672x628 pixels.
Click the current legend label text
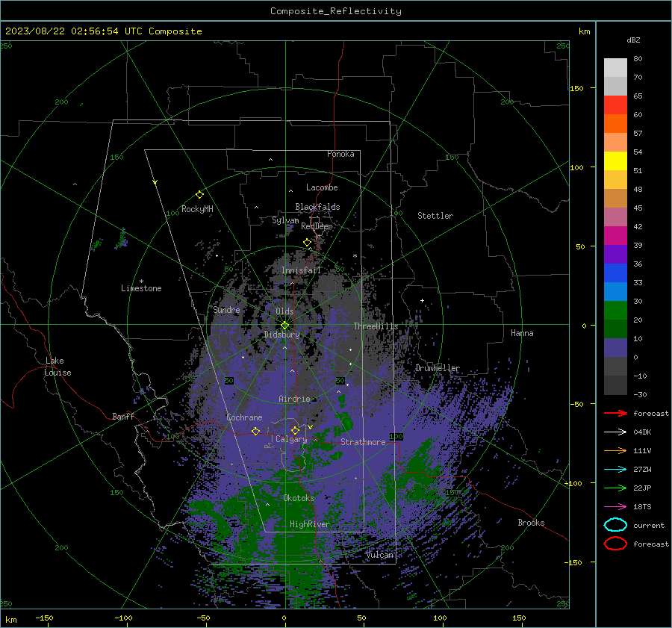pos(648,526)
